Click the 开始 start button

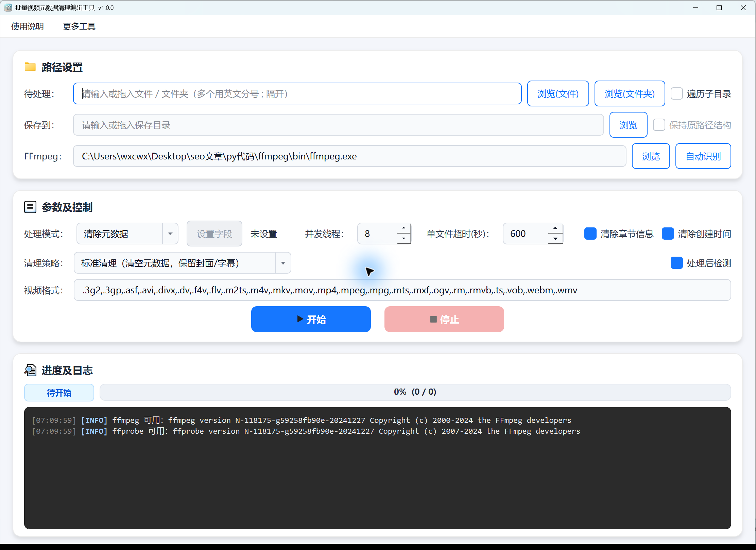[311, 319]
